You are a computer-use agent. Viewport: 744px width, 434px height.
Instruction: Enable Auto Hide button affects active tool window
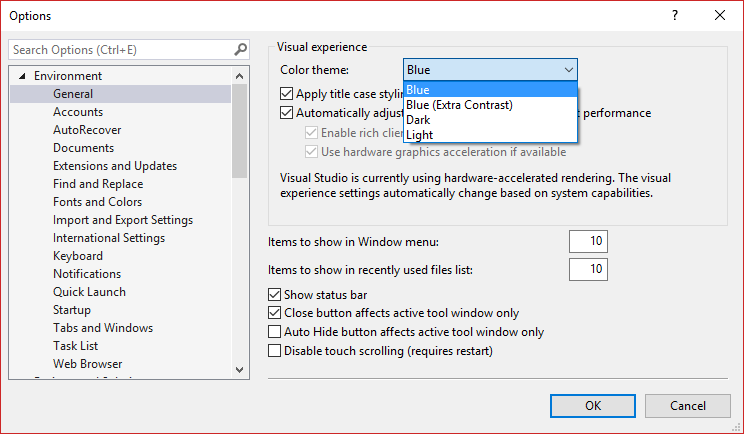click(x=274, y=332)
